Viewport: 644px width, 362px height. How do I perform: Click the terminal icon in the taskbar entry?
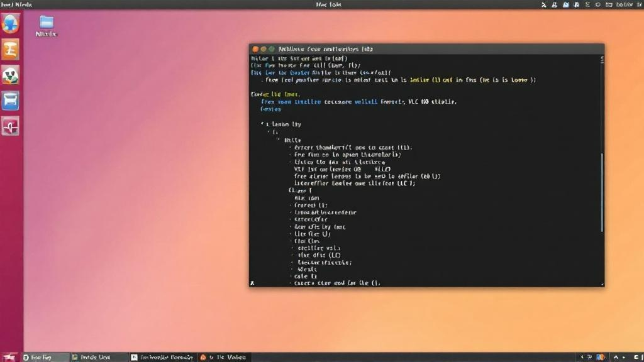[134, 356]
